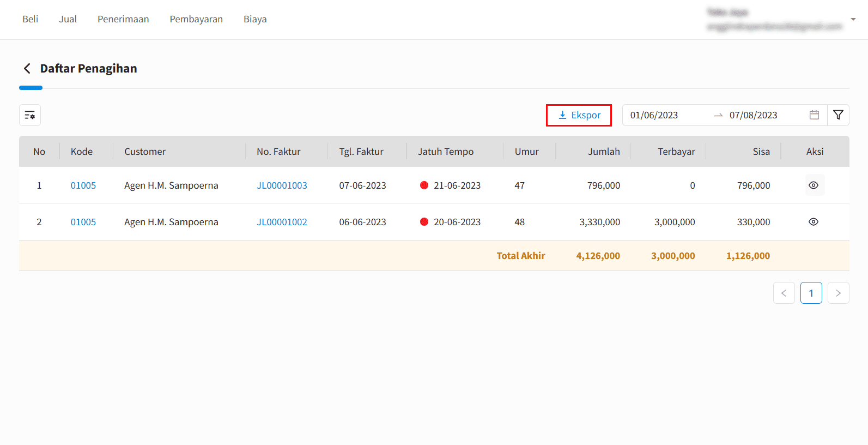View details of invoice JL00001002 via eye icon

pos(814,222)
